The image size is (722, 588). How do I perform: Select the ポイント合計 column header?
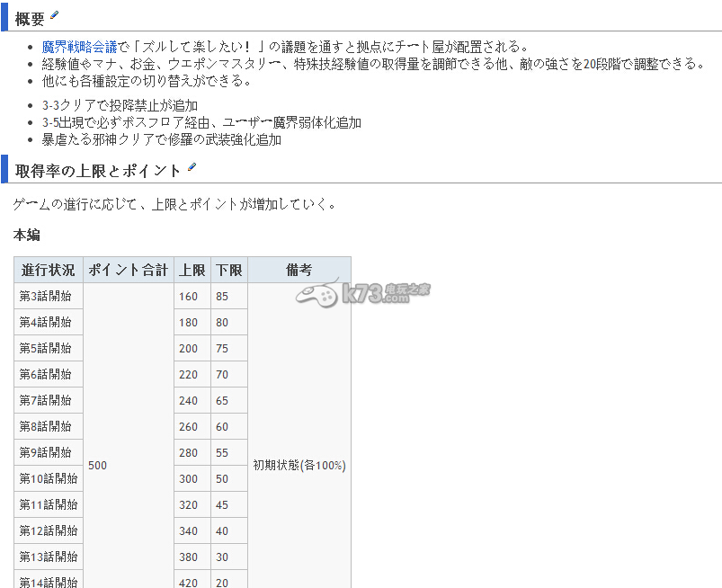(128, 270)
